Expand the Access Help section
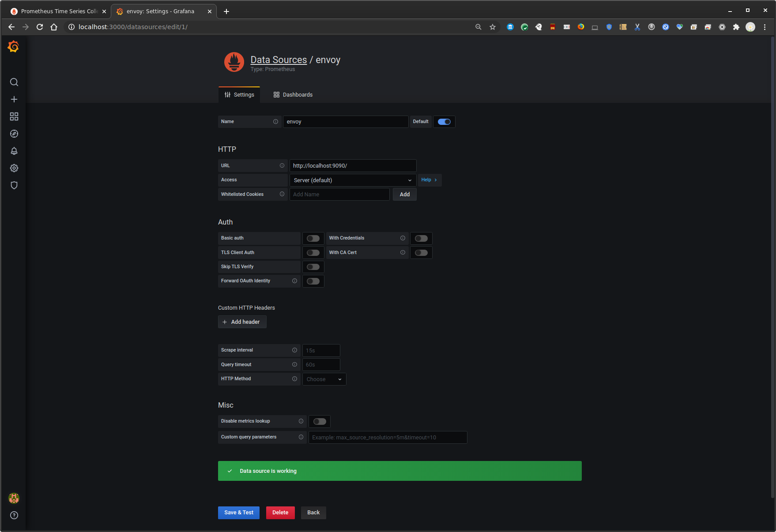776x532 pixels. pyautogui.click(x=429, y=180)
